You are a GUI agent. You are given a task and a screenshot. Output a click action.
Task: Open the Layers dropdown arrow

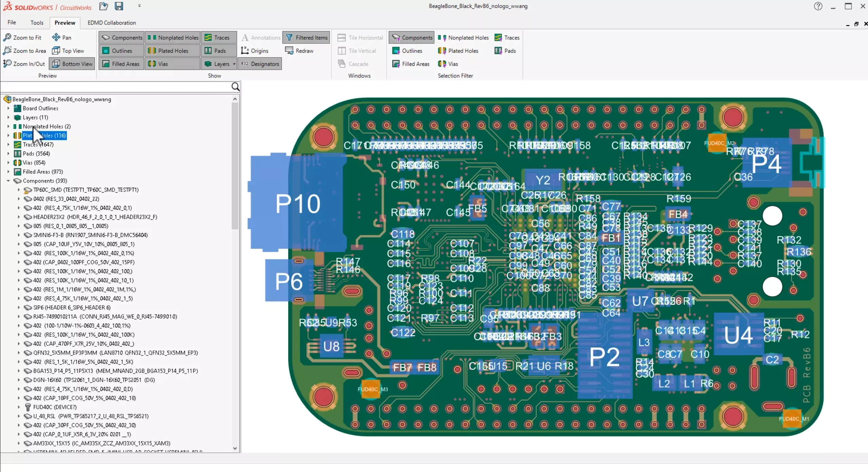coord(234,64)
